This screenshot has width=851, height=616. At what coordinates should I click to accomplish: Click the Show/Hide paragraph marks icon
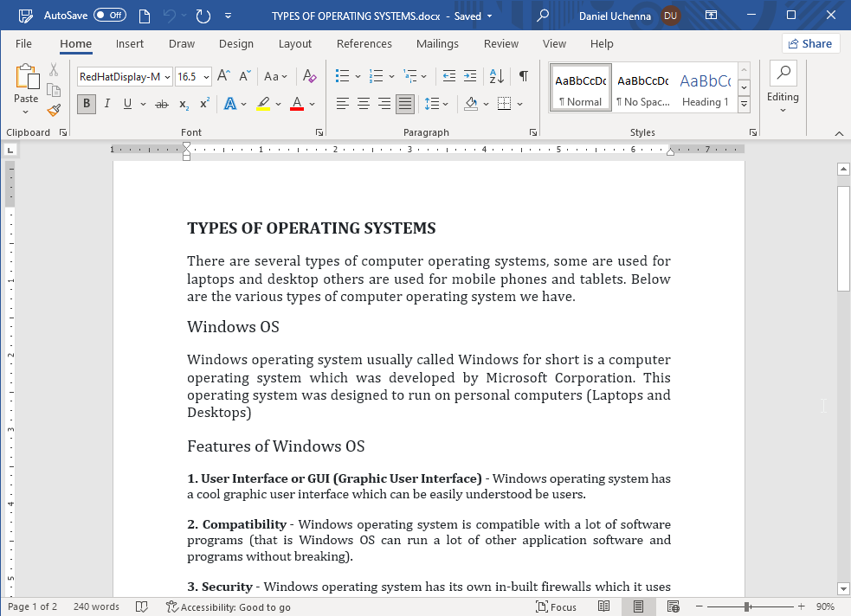click(x=523, y=76)
